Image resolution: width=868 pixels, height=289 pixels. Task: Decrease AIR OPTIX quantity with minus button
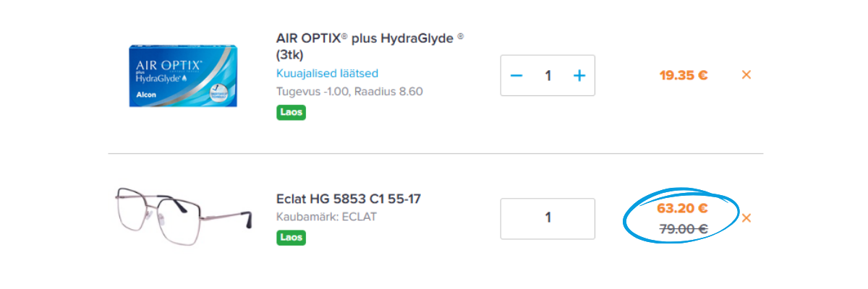pos(516,75)
